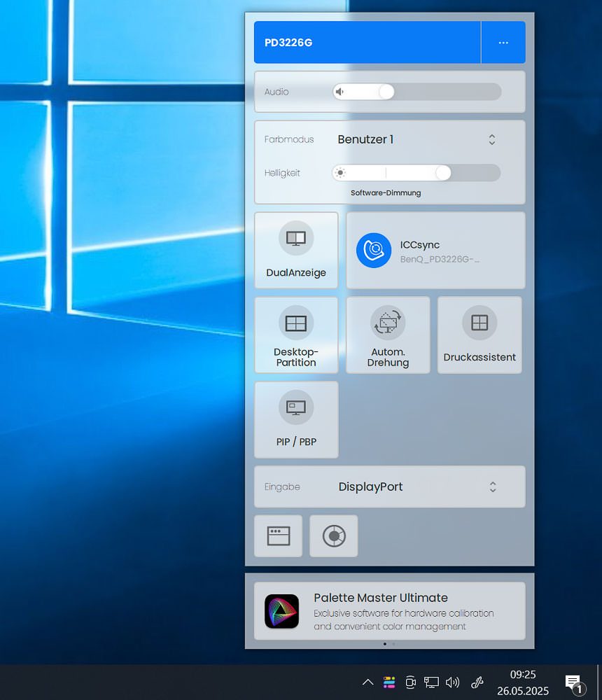
Task: Open network settings from the tray icon
Action: [x=431, y=682]
